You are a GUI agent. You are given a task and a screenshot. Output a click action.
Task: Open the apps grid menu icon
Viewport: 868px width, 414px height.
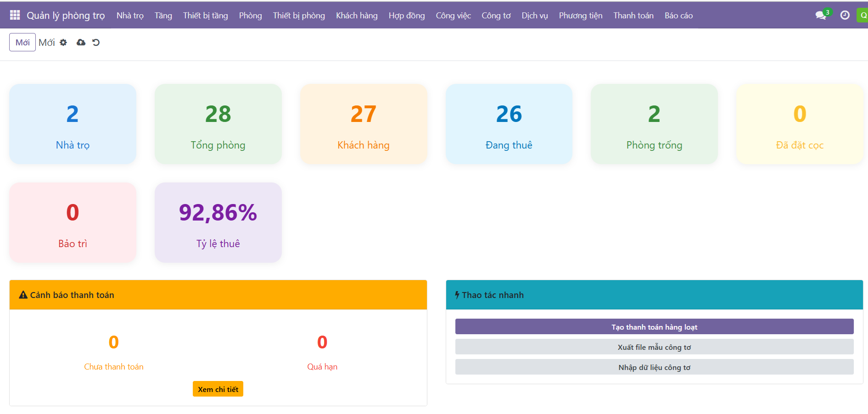(15, 15)
